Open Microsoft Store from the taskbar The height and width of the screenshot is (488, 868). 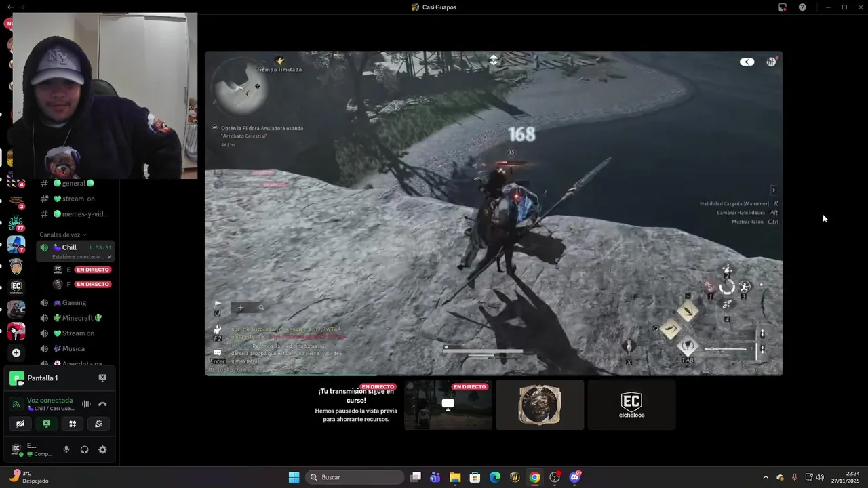tap(475, 477)
